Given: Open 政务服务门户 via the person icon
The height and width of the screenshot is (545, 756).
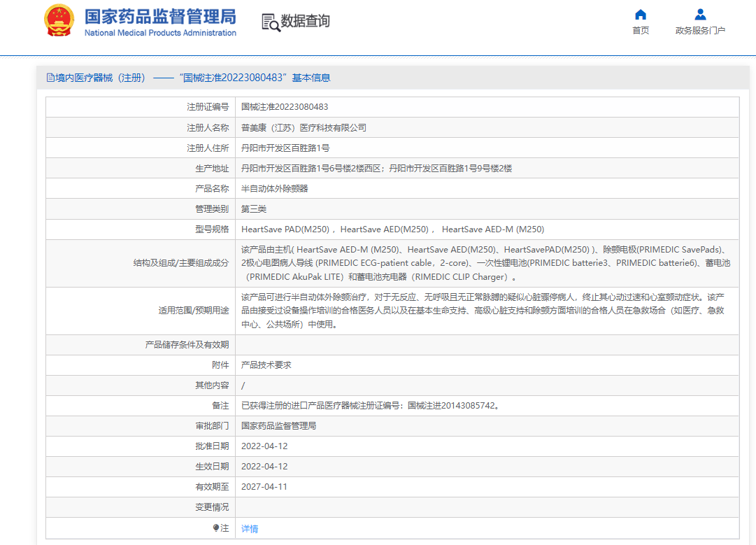Looking at the screenshot, I should [700, 15].
